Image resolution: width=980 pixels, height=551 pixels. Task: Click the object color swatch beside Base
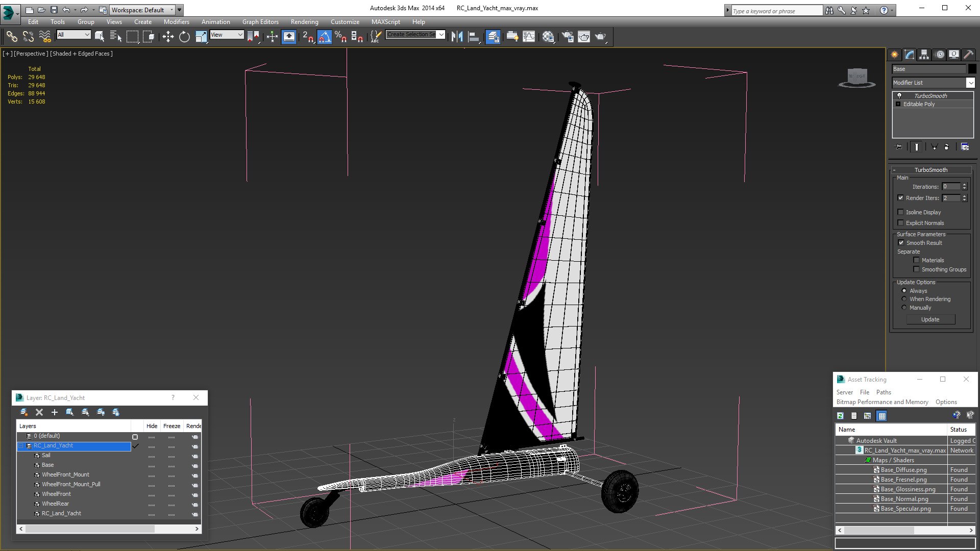coord(972,69)
